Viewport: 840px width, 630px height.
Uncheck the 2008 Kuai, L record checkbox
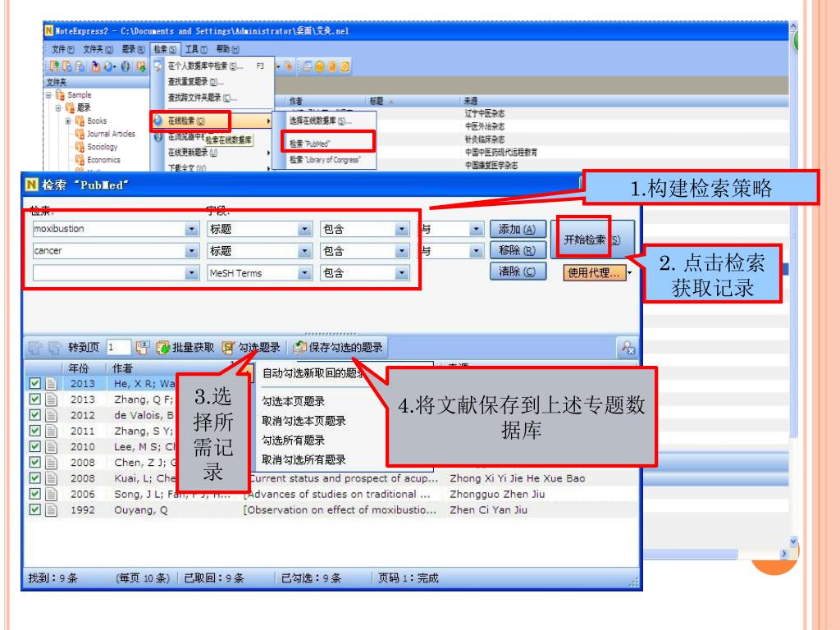click(34, 478)
